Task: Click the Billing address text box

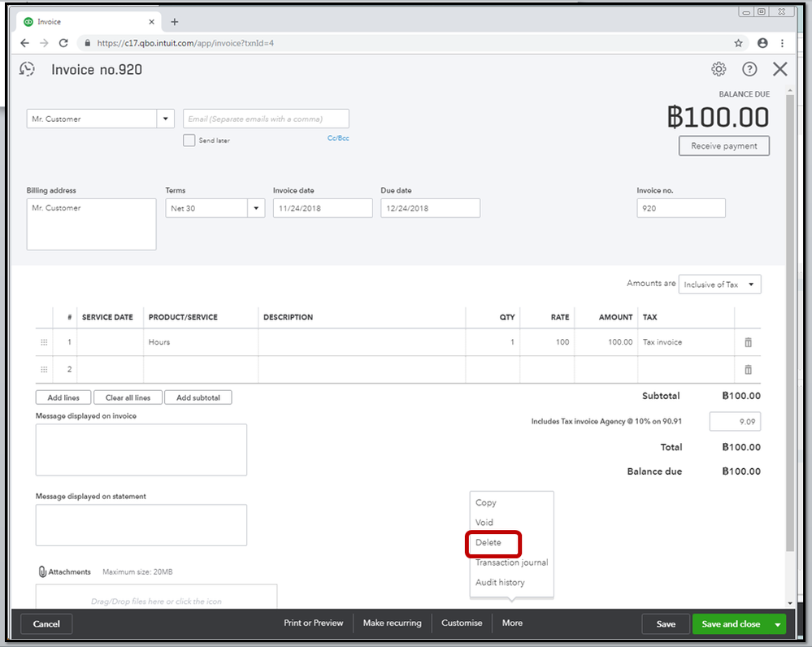Action: pyautogui.click(x=91, y=224)
